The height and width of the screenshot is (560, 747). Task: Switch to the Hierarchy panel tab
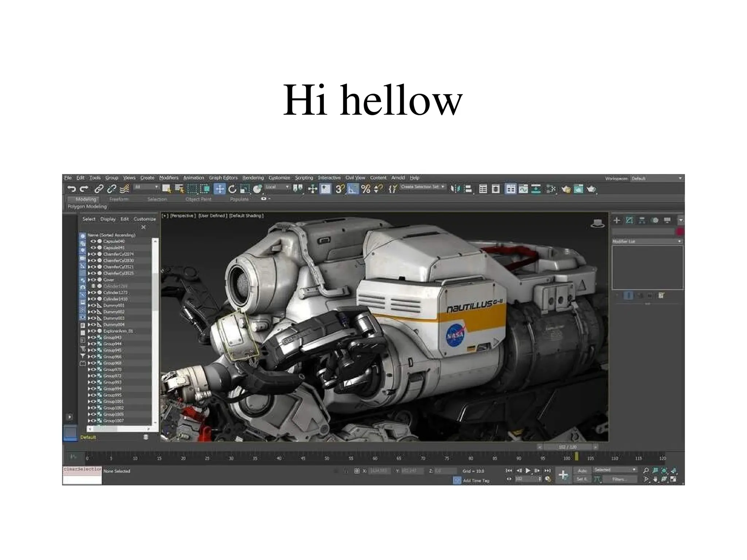coord(642,220)
